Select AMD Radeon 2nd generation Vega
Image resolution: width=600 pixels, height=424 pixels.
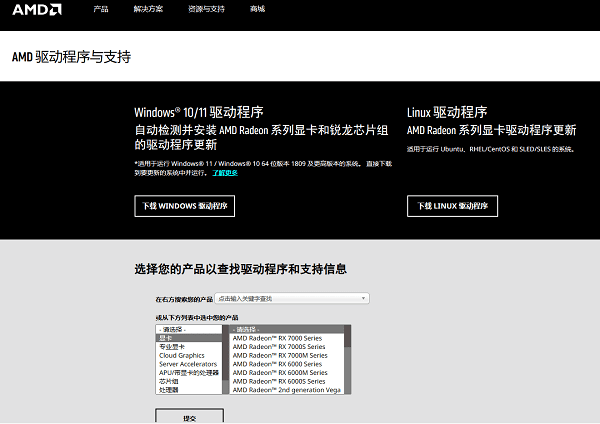286,390
